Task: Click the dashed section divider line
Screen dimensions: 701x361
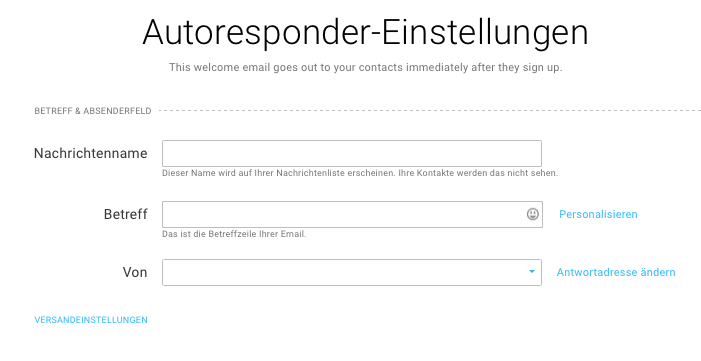Action: tap(430, 110)
